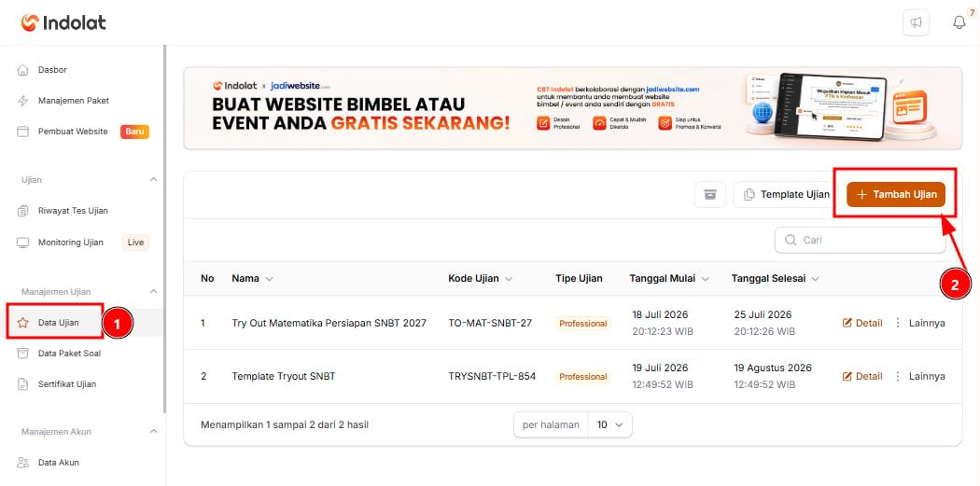Click Professional badge in Try Out Matematika row
The image size is (980, 486).
(x=583, y=324)
